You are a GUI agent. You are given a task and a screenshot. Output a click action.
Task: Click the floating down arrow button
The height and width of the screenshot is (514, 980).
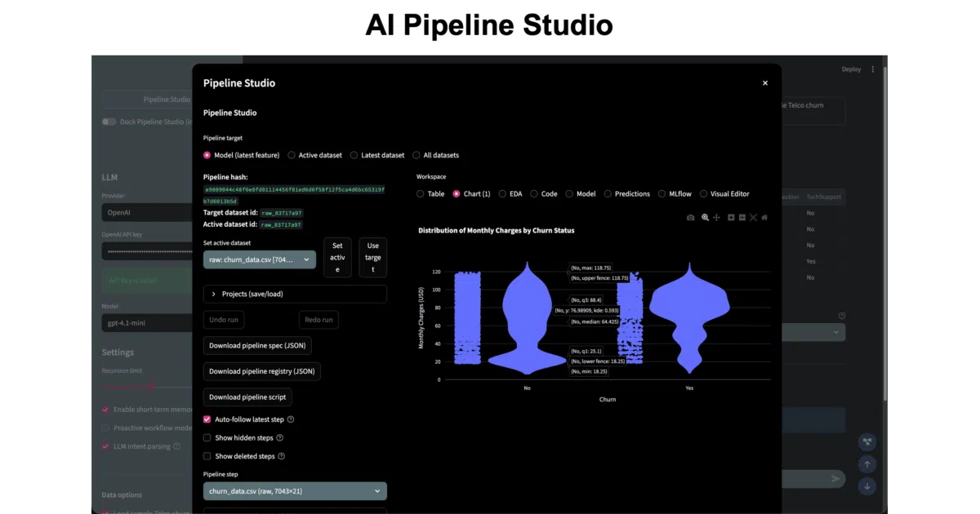click(x=867, y=485)
